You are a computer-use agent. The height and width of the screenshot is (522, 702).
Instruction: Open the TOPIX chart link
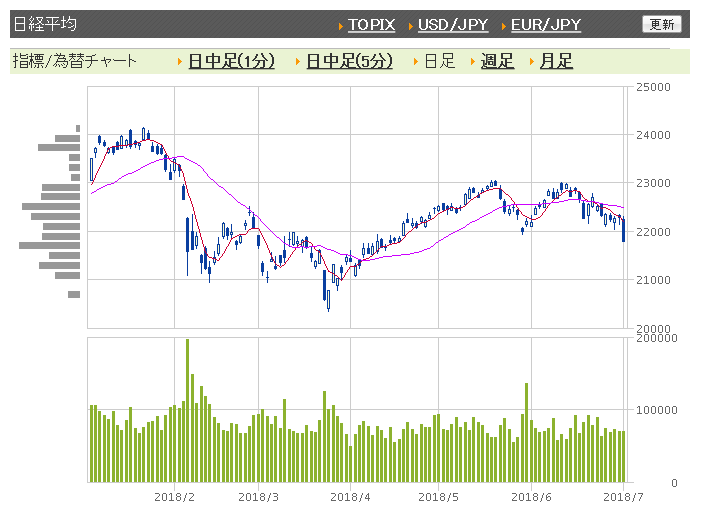pos(371,25)
